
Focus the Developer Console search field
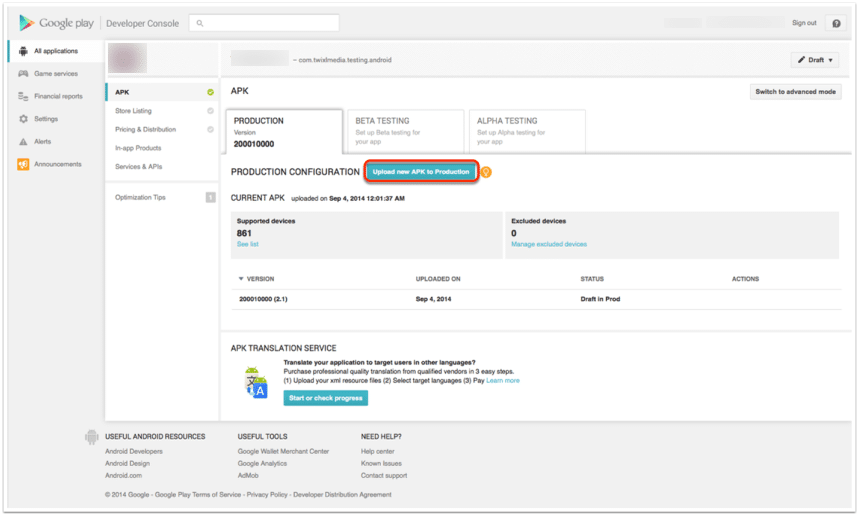pos(264,23)
